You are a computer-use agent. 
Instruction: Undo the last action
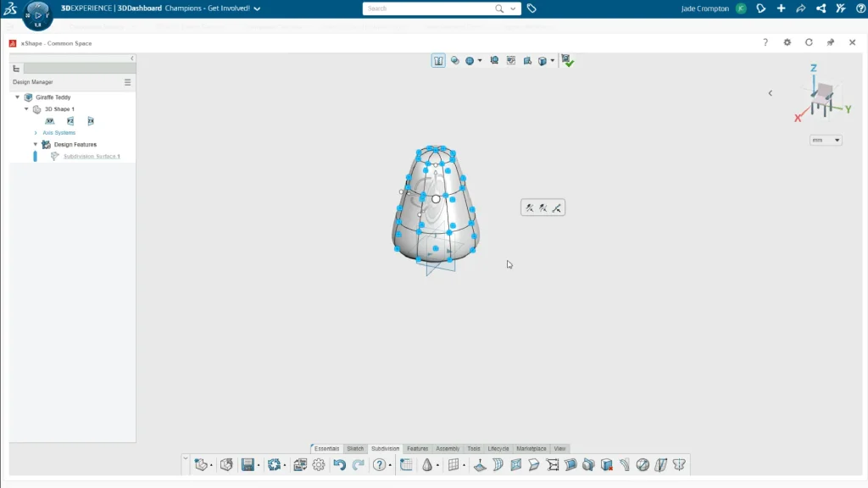coord(339,464)
